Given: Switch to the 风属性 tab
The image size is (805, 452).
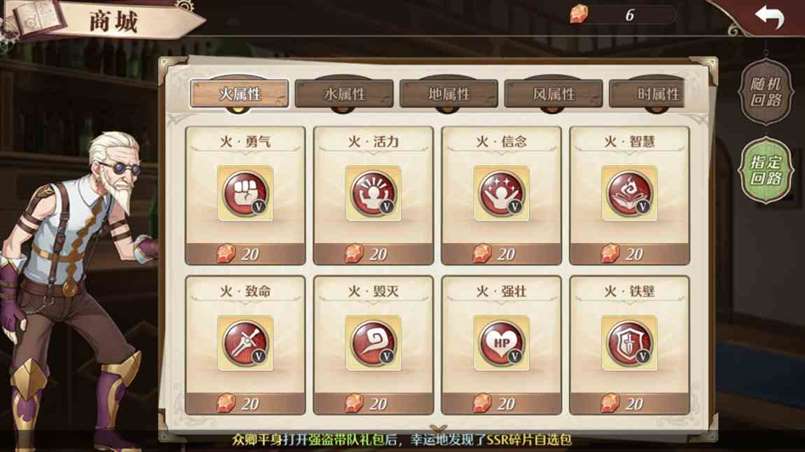Looking at the screenshot, I should pos(553,93).
